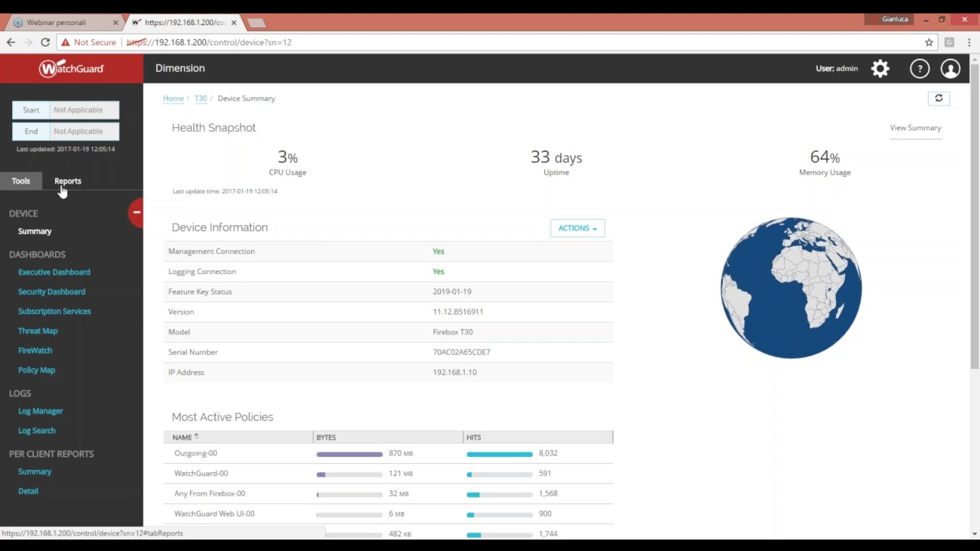980x551 pixels.
Task: Select Outgoing-00 policy name
Action: tap(195, 454)
